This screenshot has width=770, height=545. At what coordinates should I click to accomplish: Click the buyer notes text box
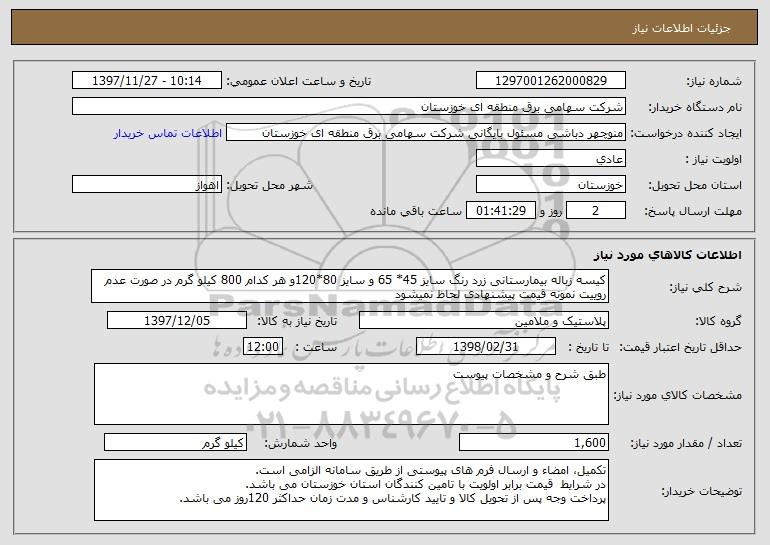[351, 490]
